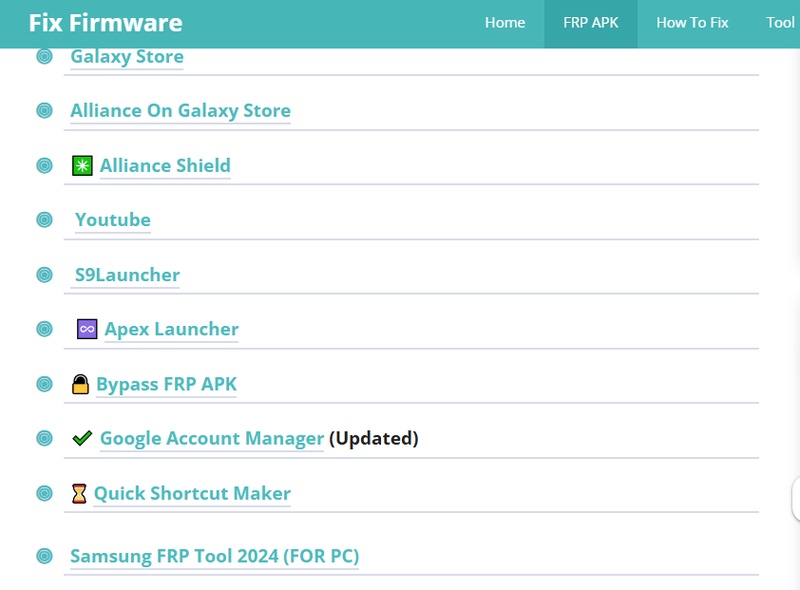Open the Bypass FRP APK link
This screenshot has height=590, width=800.
tap(166, 384)
